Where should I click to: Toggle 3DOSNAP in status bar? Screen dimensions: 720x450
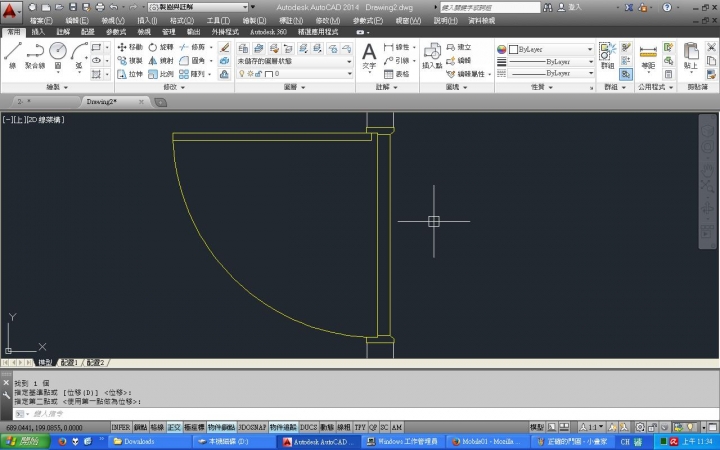pyautogui.click(x=252, y=428)
